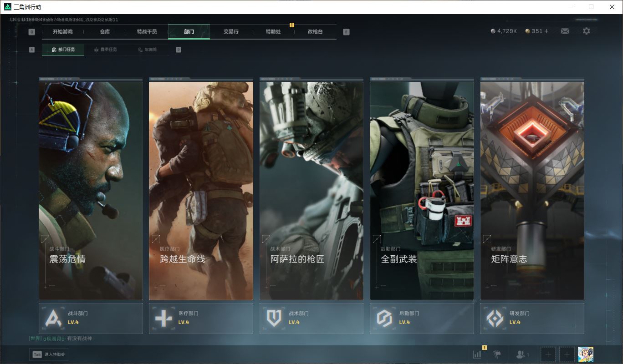Select the 开始游戏 tab
The width and height of the screenshot is (623, 364).
tap(62, 32)
